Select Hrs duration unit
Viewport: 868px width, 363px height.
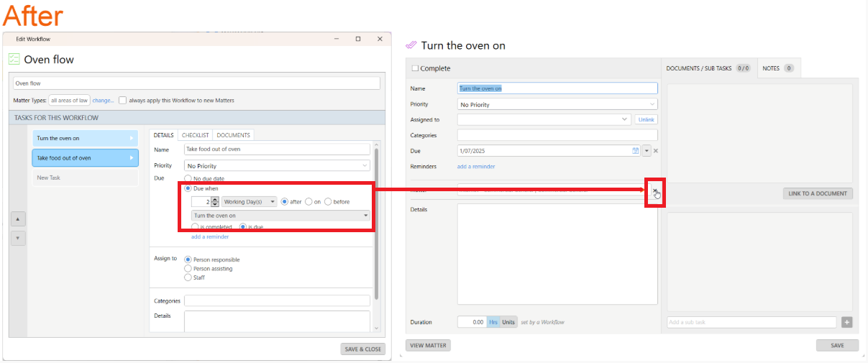click(x=493, y=322)
